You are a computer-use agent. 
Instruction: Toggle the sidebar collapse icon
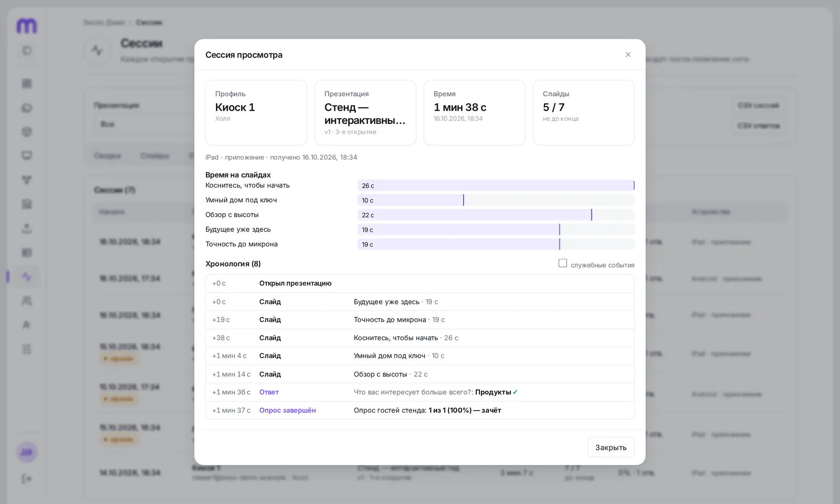27,51
